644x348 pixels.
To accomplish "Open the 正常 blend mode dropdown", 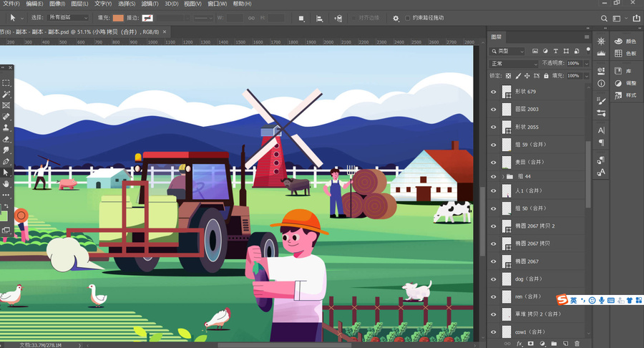I will point(513,64).
